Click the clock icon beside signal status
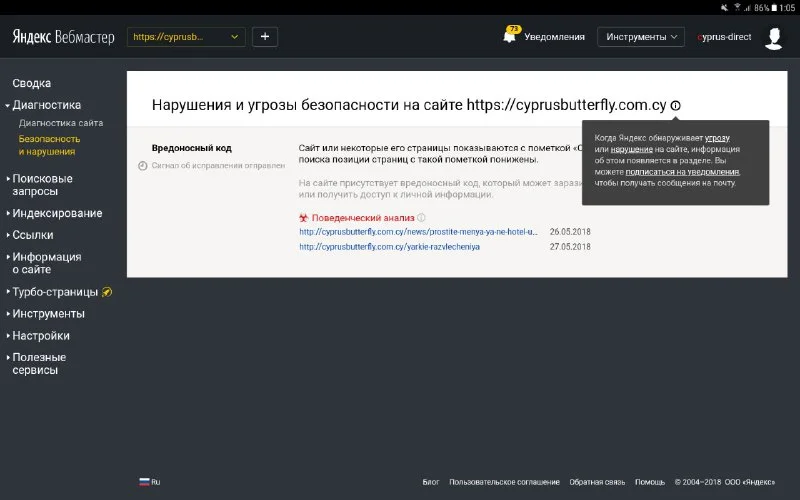The image size is (800, 500). pyautogui.click(x=142, y=165)
